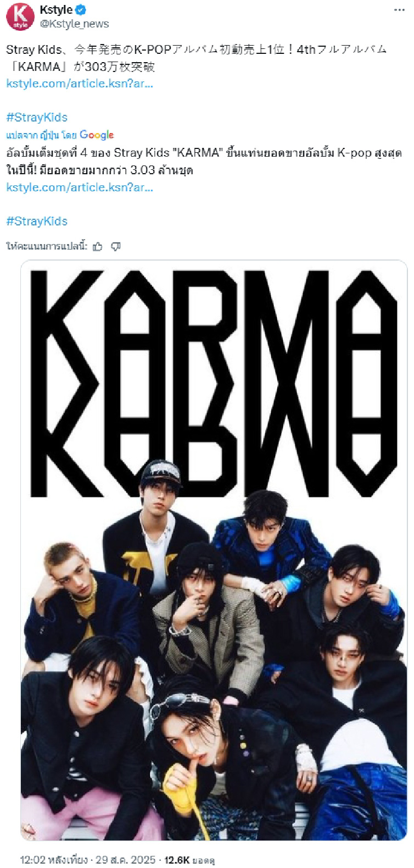Open the KARMA album image
The image size is (414, 868).
(214, 550)
